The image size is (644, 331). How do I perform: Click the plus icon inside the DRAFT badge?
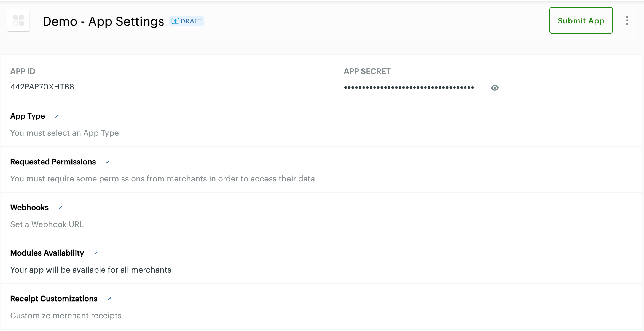pos(176,21)
